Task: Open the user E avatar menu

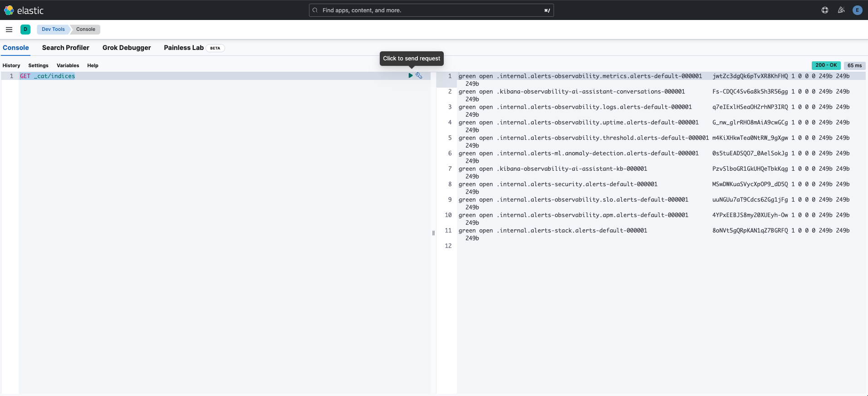Action: (857, 10)
